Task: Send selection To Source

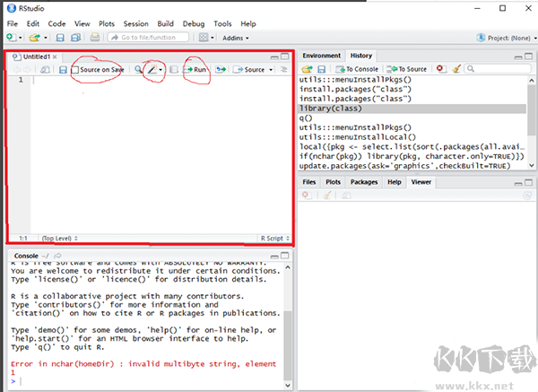Action: tap(406, 69)
